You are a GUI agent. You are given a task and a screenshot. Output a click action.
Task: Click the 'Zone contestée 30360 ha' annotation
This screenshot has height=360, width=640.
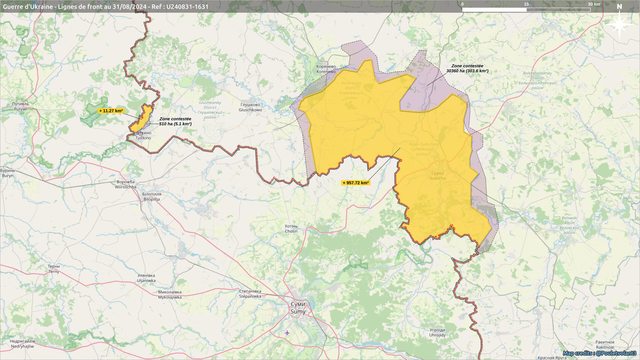tap(467, 68)
